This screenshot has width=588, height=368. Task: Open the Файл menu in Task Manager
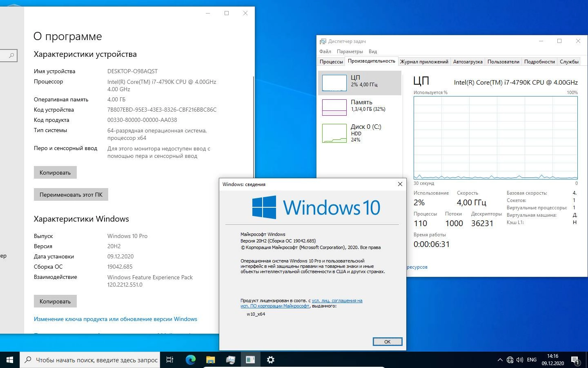click(325, 52)
